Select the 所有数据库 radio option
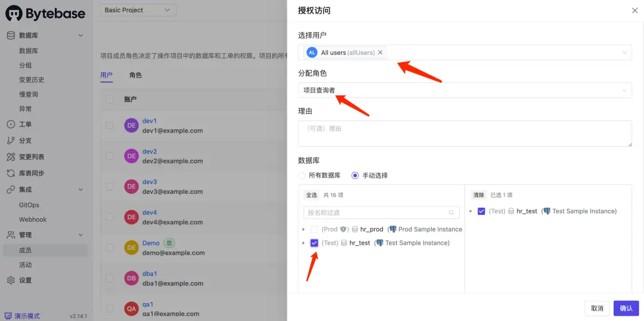644x321 pixels. tap(302, 175)
